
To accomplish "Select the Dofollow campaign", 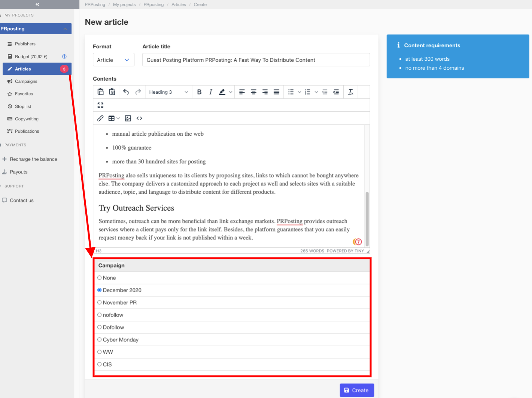I will tap(100, 327).
